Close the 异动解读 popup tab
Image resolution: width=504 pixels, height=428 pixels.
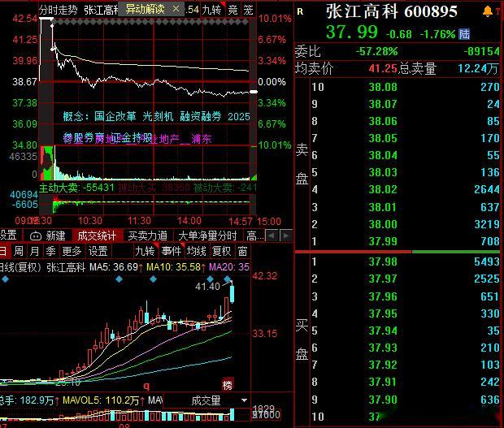(176, 9)
